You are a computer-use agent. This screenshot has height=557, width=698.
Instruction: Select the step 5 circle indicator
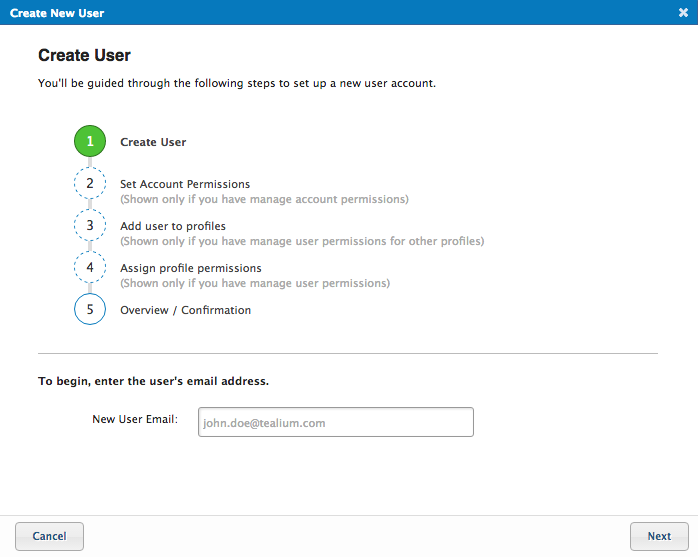[90, 310]
